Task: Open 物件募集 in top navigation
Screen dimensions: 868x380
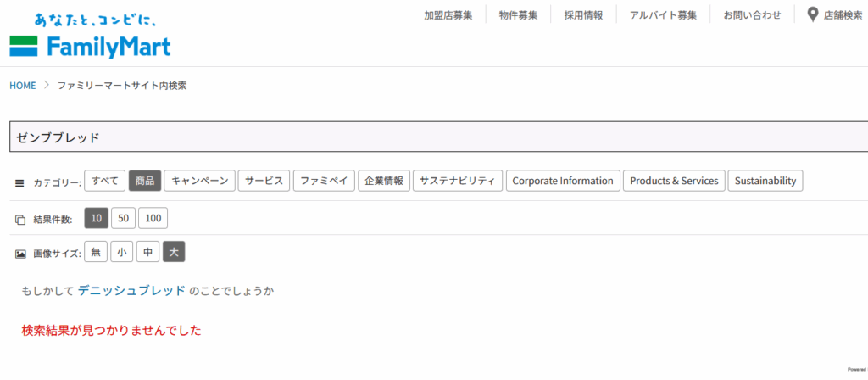Action: pyautogui.click(x=518, y=15)
